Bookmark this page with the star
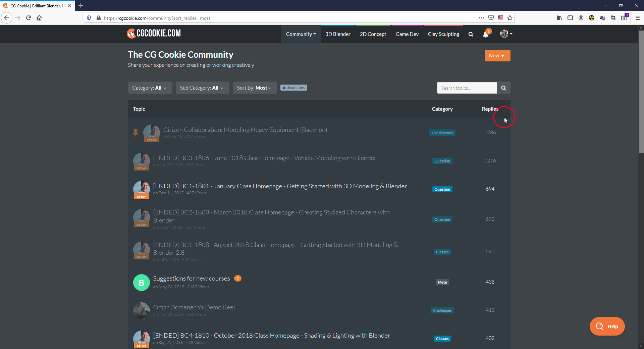644x349 pixels. point(510,18)
